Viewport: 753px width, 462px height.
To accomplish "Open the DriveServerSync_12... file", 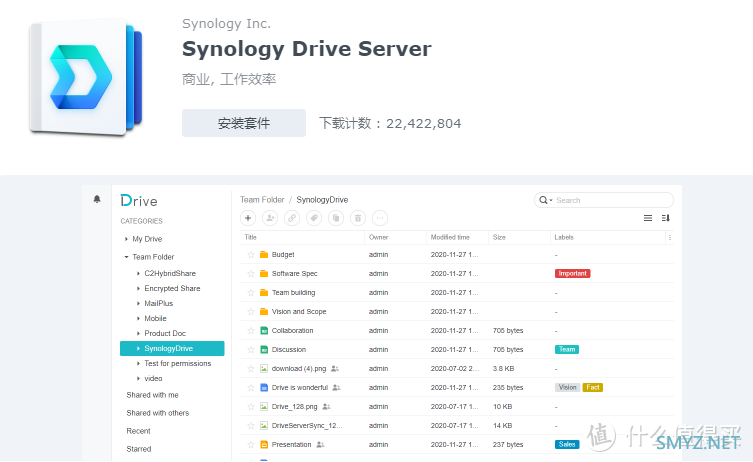I will click(x=307, y=426).
